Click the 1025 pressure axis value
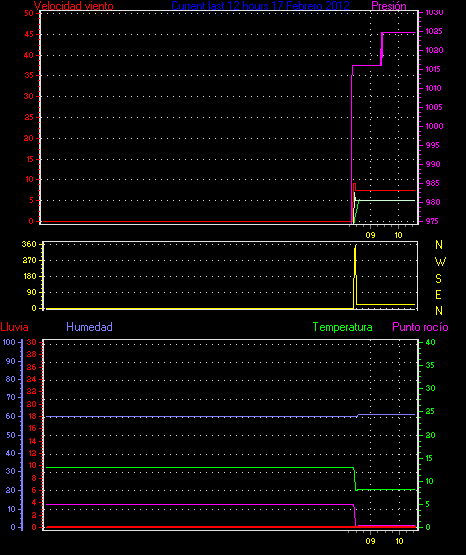Screen dimensions: 466x555 434,31
